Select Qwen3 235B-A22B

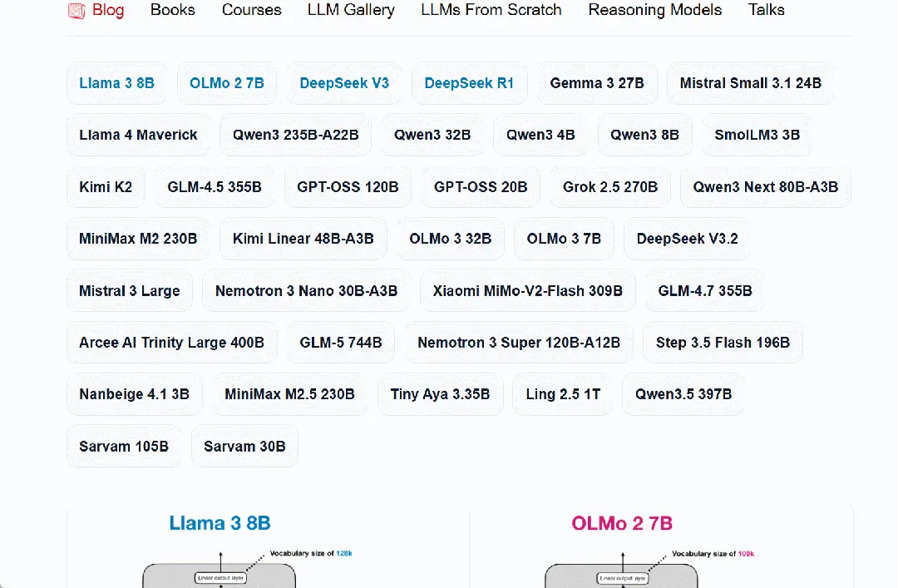295,135
